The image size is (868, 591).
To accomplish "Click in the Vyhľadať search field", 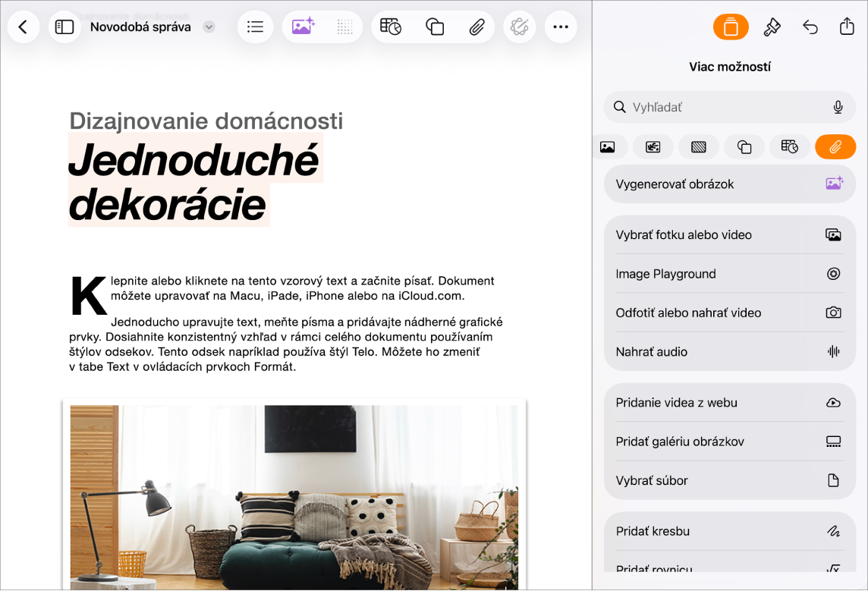I will [730, 108].
